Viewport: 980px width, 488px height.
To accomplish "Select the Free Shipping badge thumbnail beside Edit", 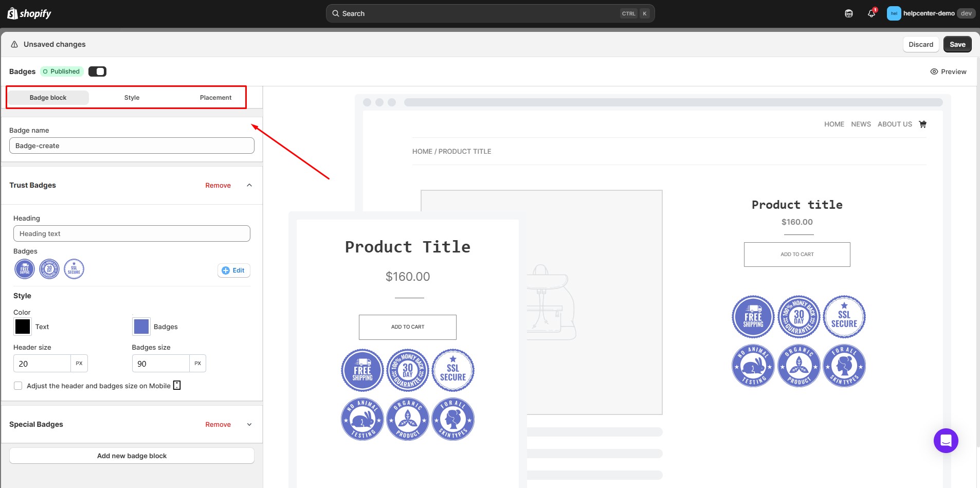I will click(x=25, y=269).
